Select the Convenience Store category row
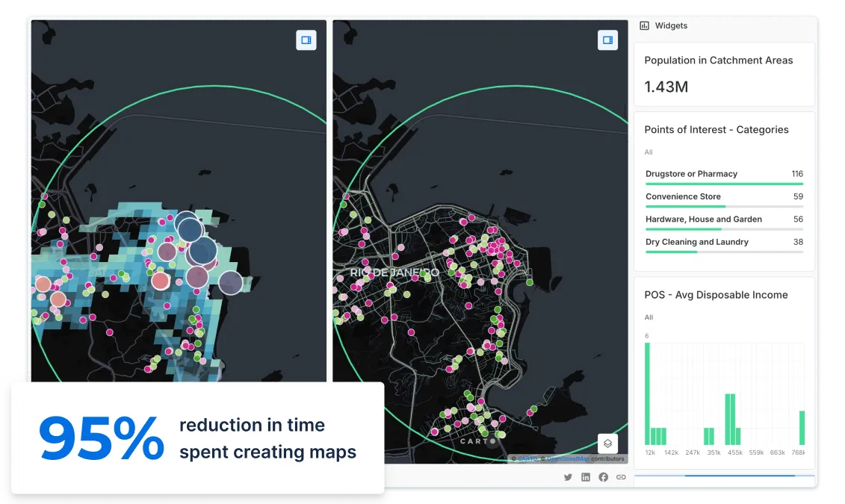845x504 pixels. coord(683,196)
